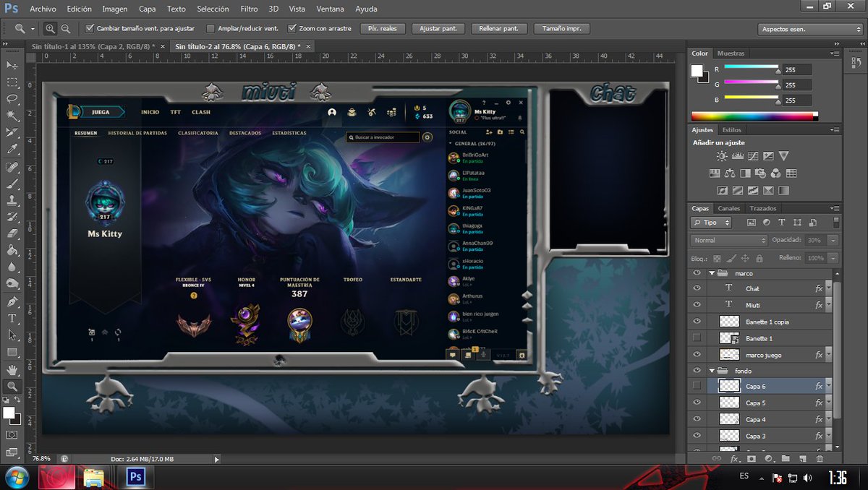Image resolution: width=868 pixels, height=490 pixels.
Task: Click the layer styles fx icon at panel bottom
Action: [x=734, y=458]
